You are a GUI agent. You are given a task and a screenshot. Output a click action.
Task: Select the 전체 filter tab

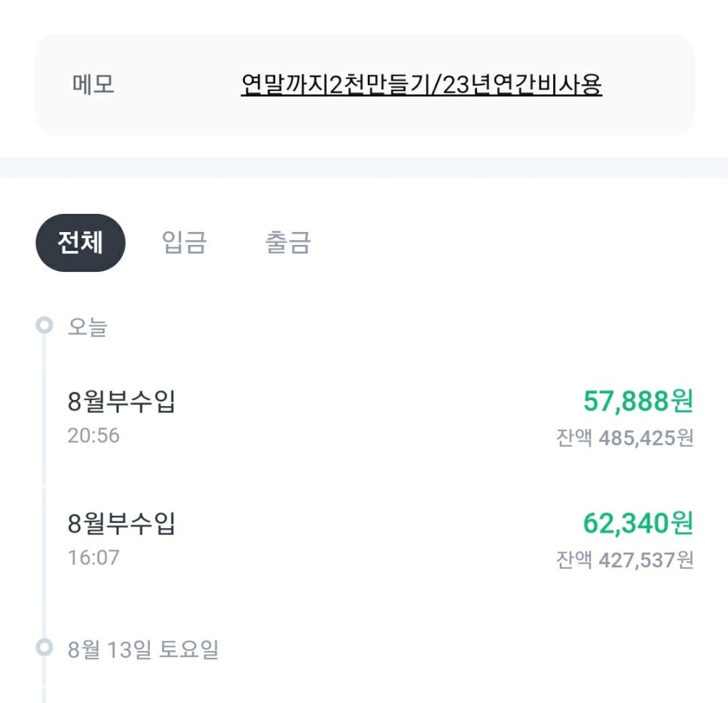click(80, 243)
